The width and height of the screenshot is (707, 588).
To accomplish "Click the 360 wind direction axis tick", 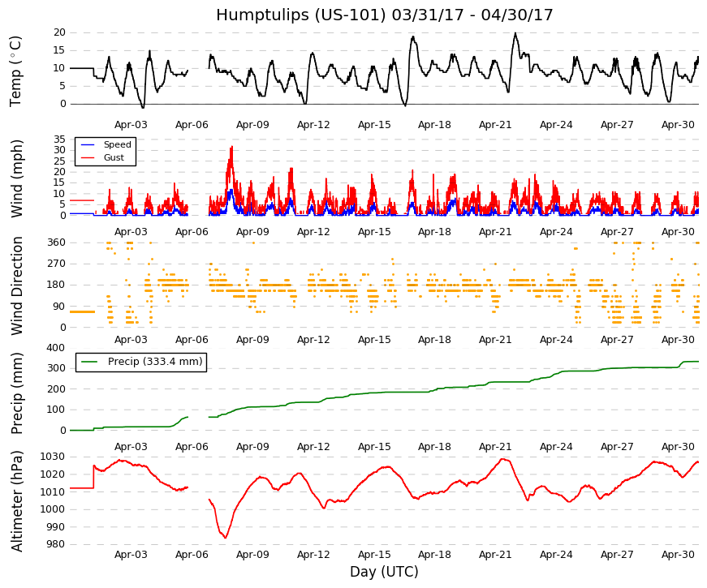I will pyautogui.click(x=57, y=242).
